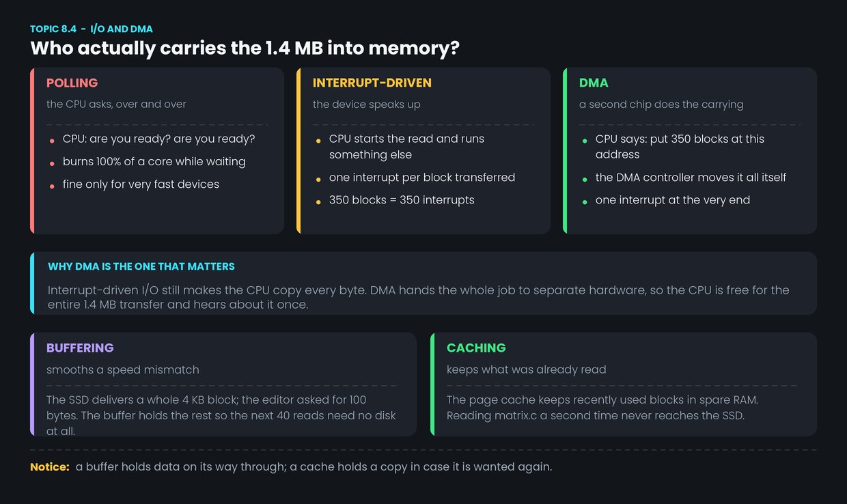The width and height of the screenshot is (847, 504).
Task: Select the INTERRUPT-DRIVEN card title
Action: [x=372, y=83]
